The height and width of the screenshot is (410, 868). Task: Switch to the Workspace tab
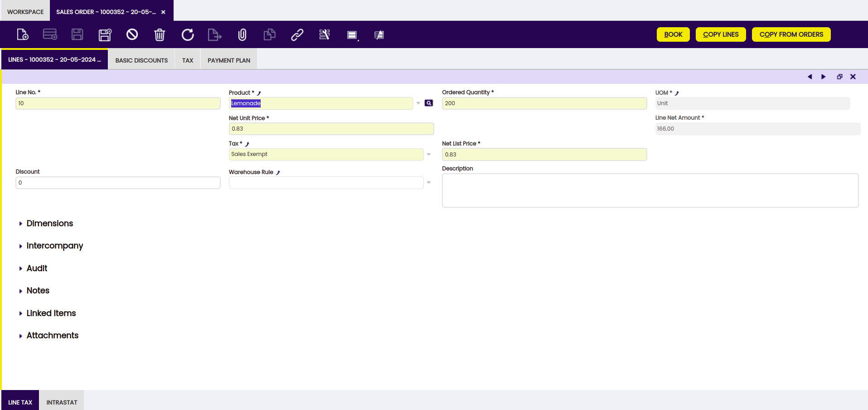click(25, 12)
